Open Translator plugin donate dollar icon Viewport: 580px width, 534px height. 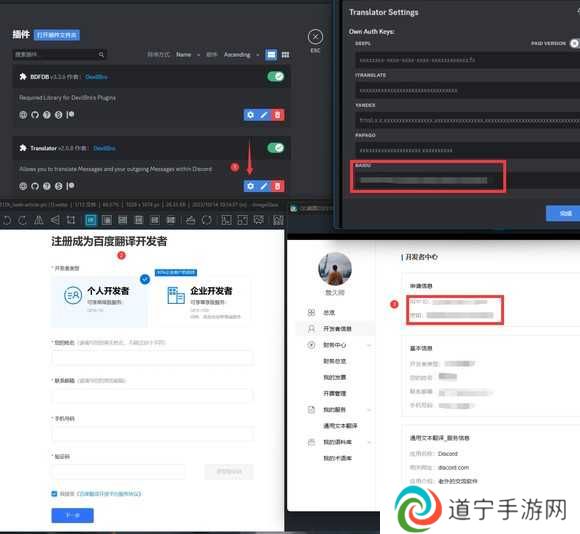[58, 186]
